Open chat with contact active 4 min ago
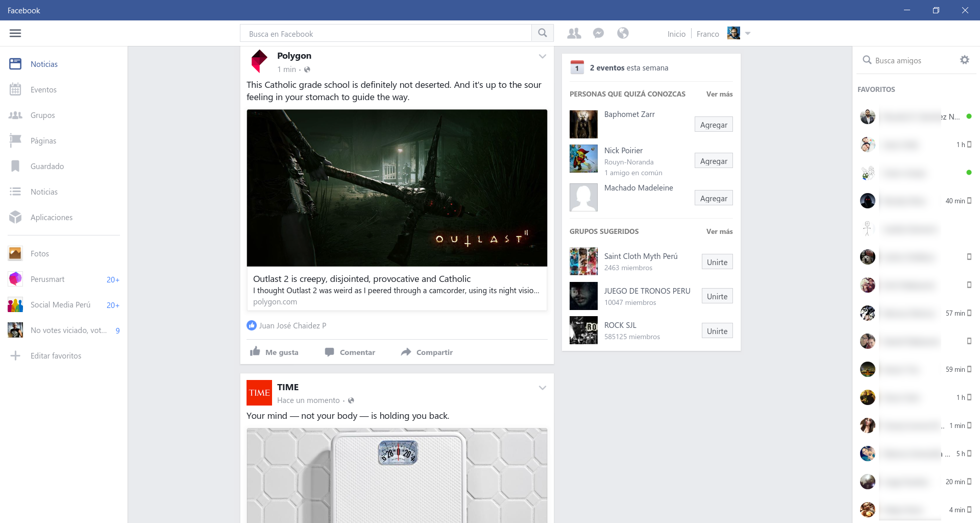The image size is (980, 523). pyautogui.click(x=915, y=510)
